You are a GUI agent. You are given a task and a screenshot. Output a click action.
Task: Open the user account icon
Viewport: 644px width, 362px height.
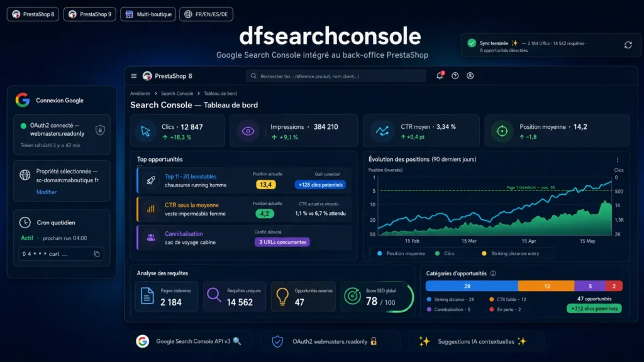(470, 76)
